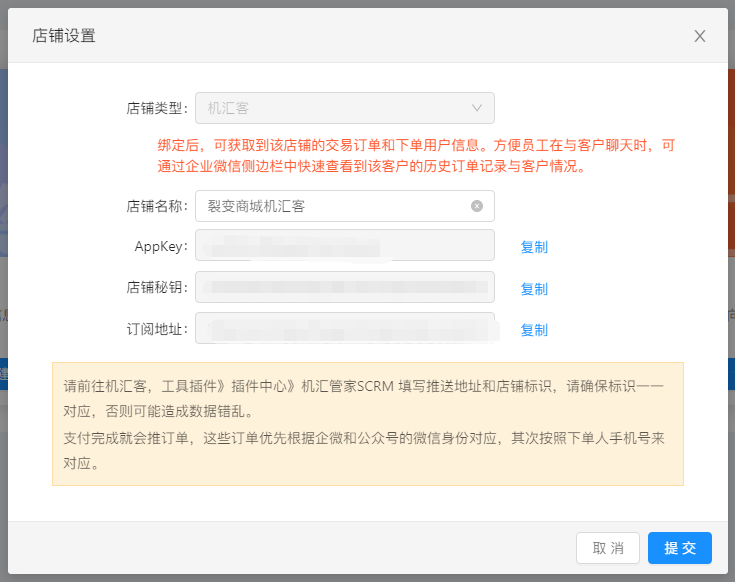735x582 pixels.
Task: Click the 订阅地址 label
Action: (x=157, y=329)
